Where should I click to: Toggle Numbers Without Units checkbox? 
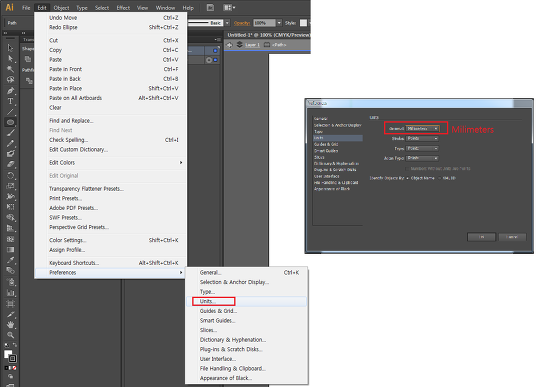click(407, 169)
